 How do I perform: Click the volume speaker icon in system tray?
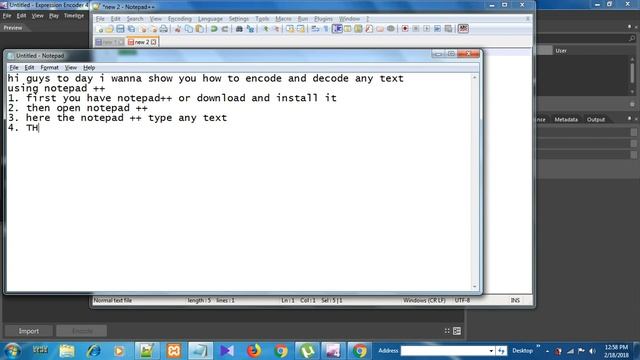point(592,351)
